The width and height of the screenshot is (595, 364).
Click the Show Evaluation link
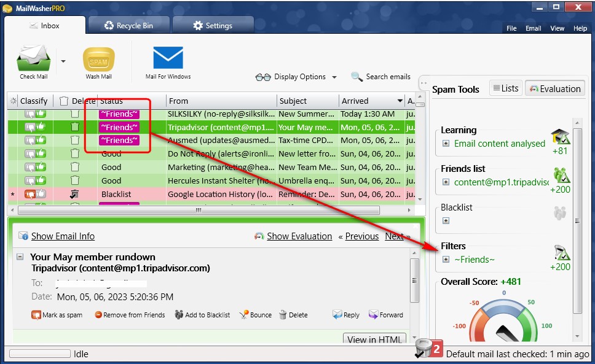coord(299,236)
